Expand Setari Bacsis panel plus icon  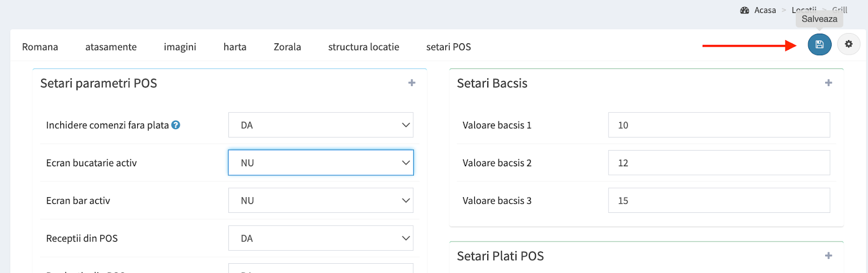tap(828, 83)
